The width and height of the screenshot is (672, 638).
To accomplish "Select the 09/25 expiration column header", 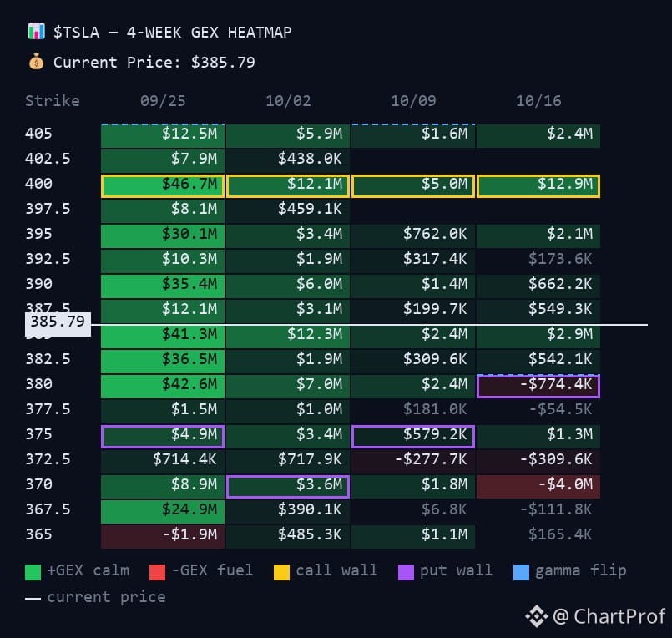I will pyautogui.click(x=163, y=101).
